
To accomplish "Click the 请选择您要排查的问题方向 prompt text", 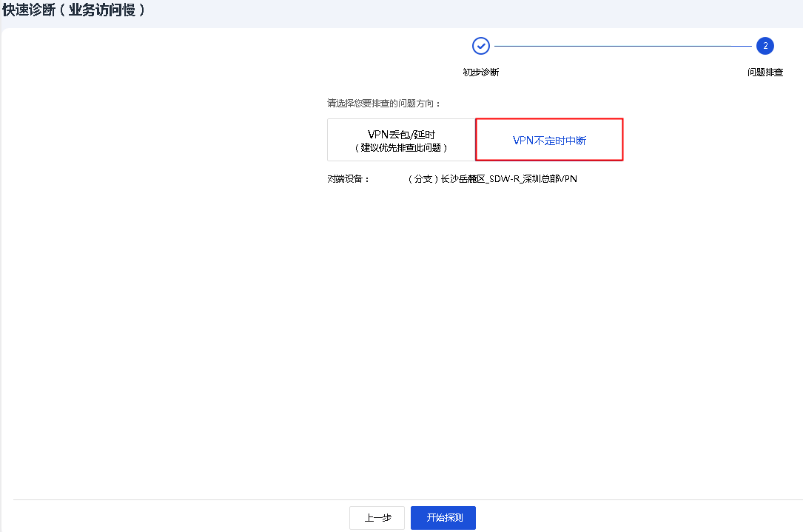I will (x=383, y=103).
